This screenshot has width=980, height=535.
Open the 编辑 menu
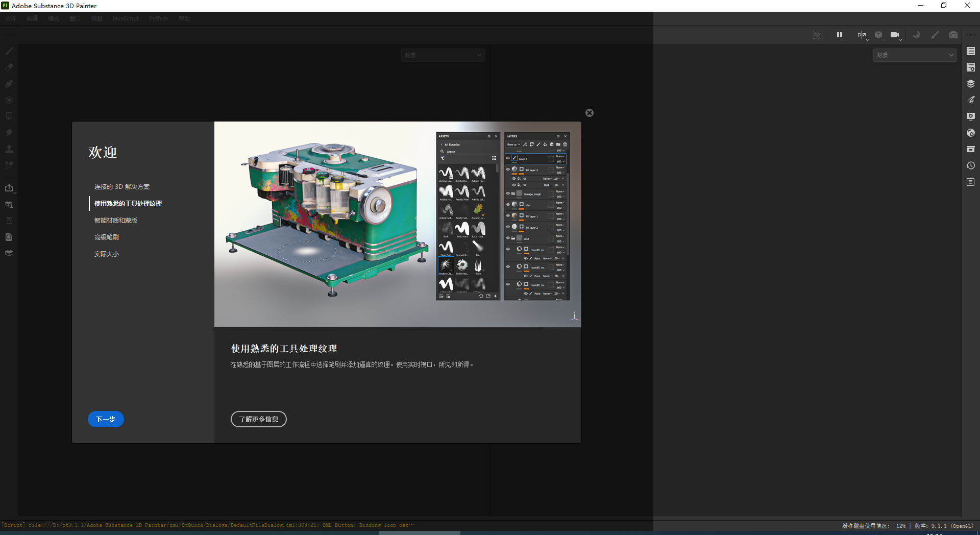32,18
